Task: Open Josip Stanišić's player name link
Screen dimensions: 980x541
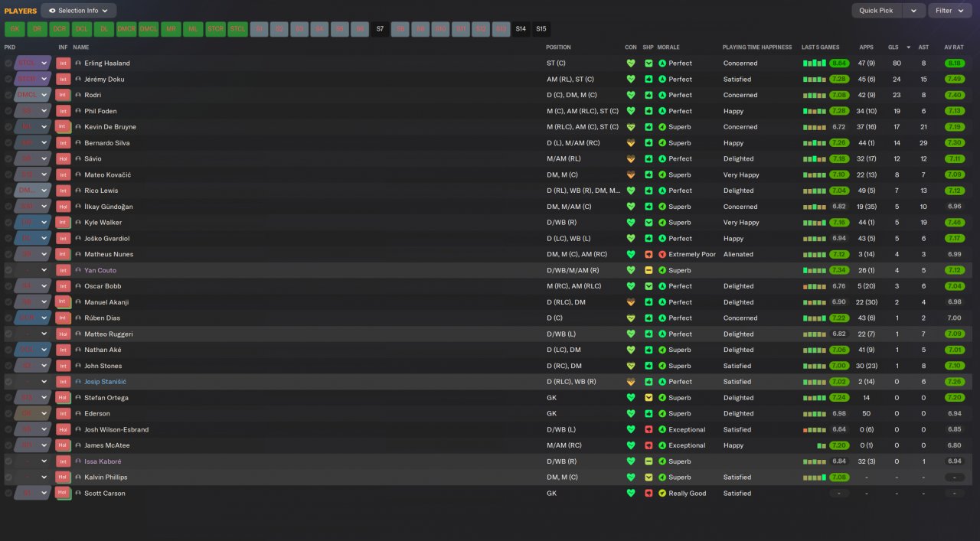Action: pos(106,382)
